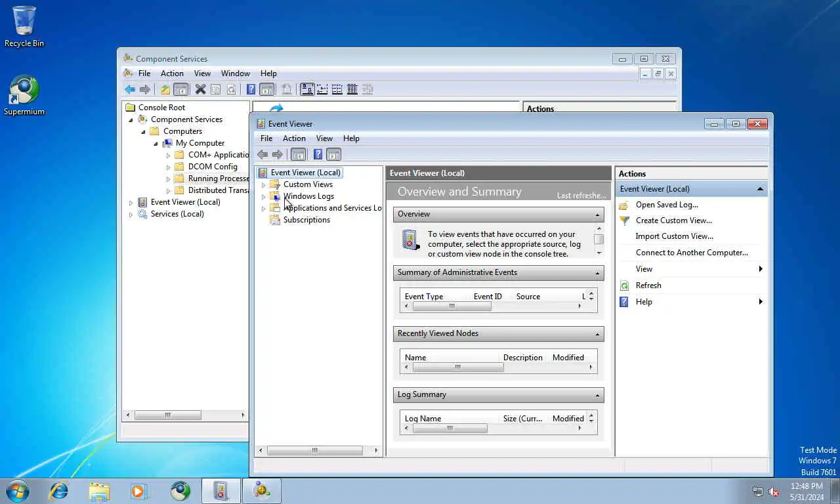Open Window menu in Component Services
Image resolution: width=840 pixels, height=504 pixels.
pos(236,73)
